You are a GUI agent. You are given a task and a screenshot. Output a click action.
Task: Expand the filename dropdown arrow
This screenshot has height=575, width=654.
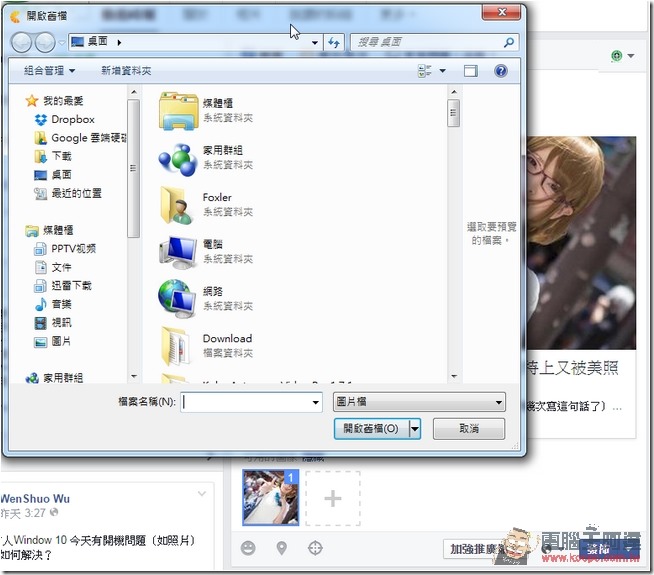[x=316, y=402]
